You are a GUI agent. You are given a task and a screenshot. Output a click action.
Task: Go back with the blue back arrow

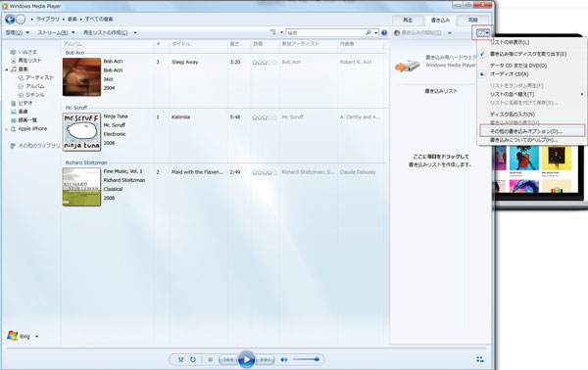[10, 20]
